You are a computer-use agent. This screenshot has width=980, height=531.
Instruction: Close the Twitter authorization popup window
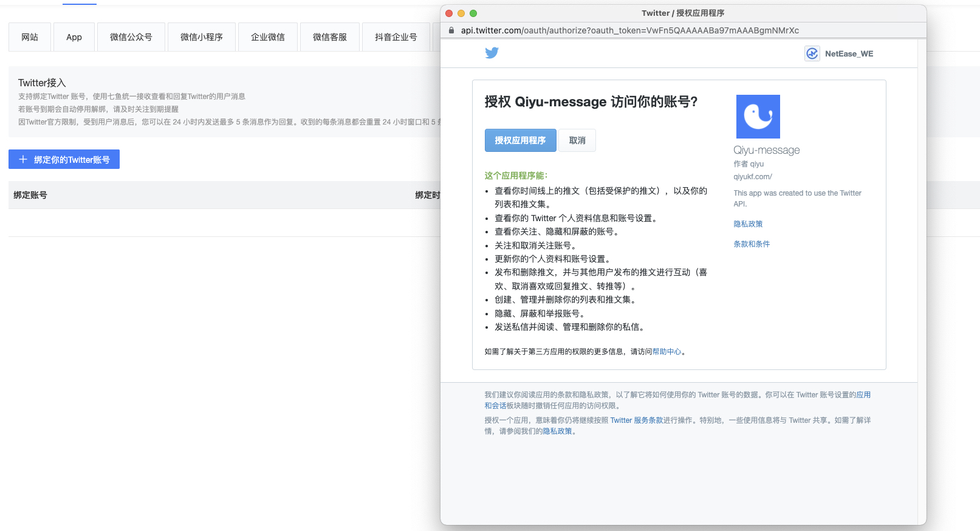click(449, 13)
